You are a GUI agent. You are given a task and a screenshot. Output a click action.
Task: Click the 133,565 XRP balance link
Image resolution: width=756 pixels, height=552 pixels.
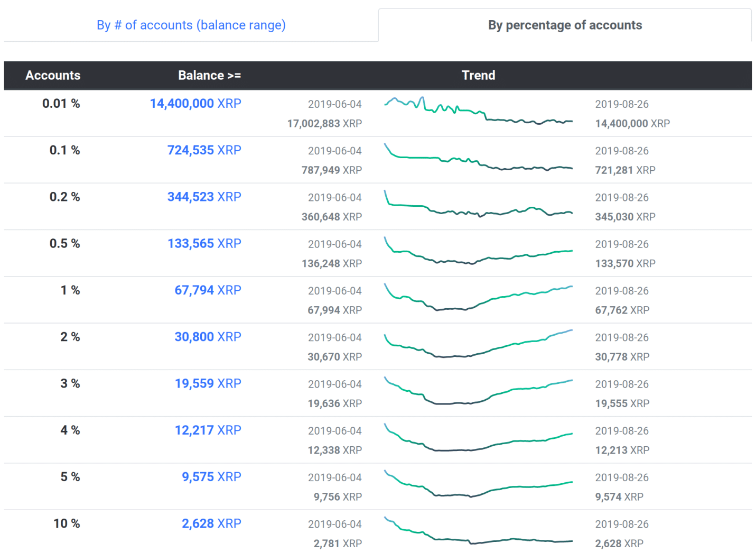[204, 243]
